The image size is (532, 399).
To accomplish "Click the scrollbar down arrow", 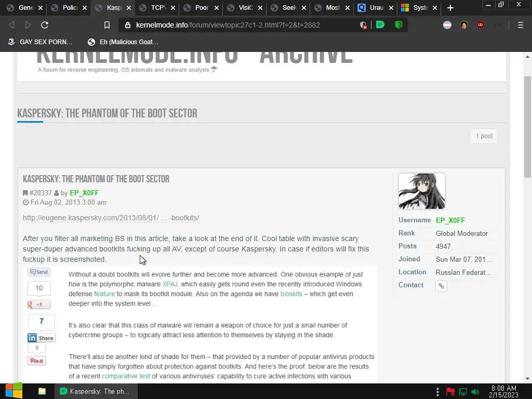I will [527, 379].
